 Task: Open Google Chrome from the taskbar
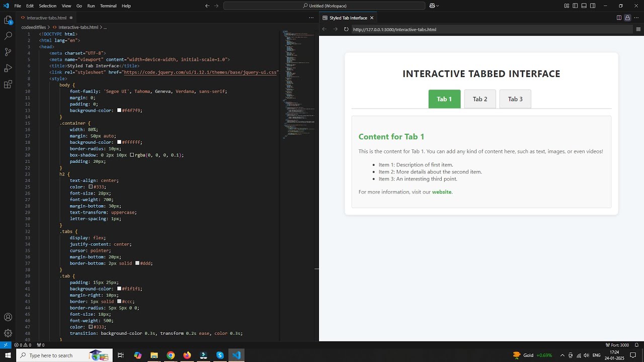(171, 355)
